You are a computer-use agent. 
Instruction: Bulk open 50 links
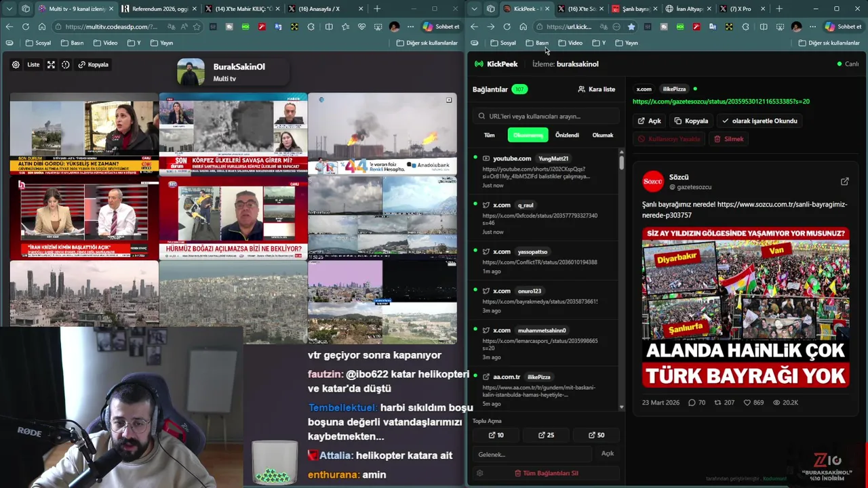(596, 435)
